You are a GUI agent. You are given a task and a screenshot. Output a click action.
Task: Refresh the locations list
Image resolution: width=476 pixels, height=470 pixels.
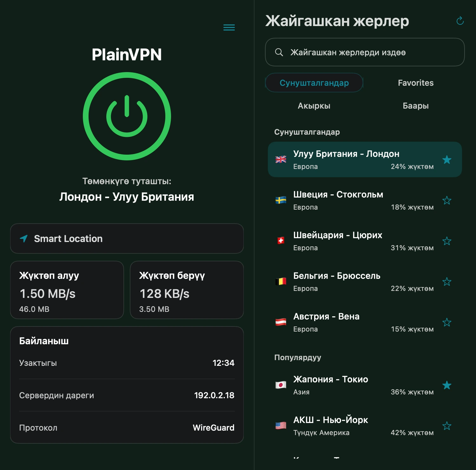click(x=460, y=21)
